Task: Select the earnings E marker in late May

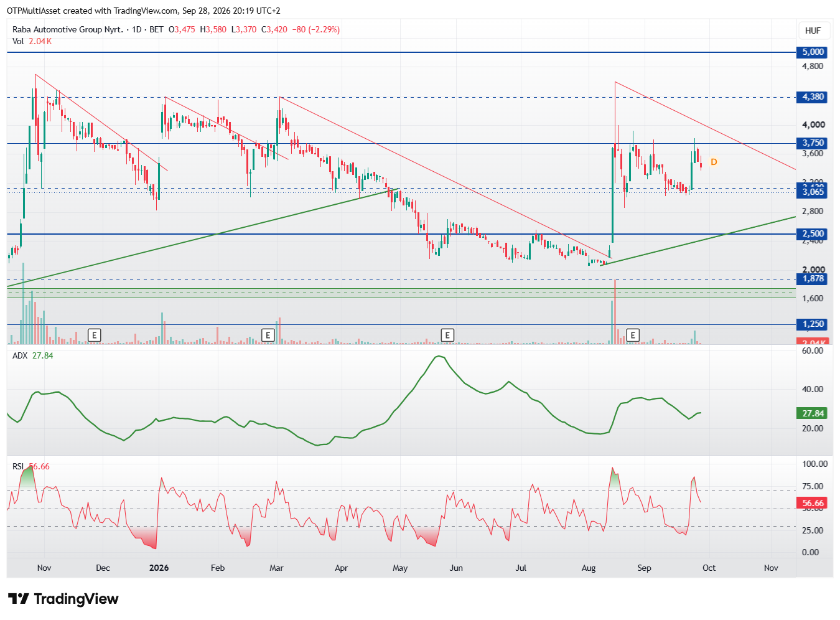Action: pyautogui.click(x=447, y=336)
